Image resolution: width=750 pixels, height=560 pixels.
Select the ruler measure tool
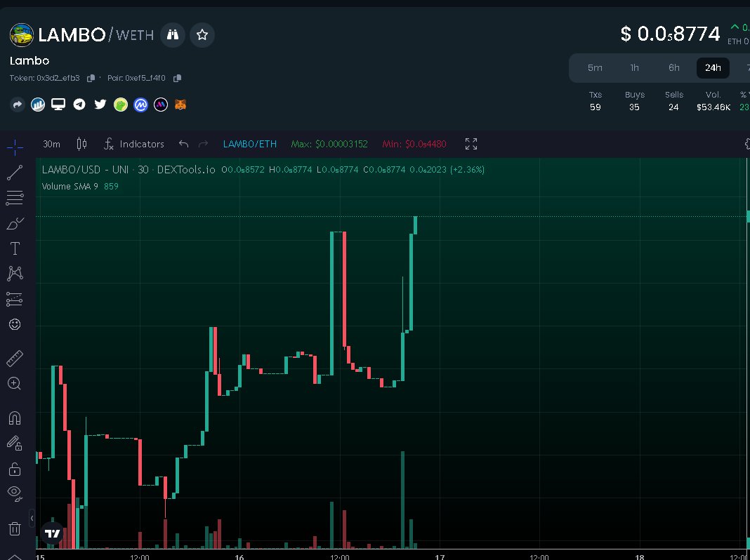[x=15, y=359]
